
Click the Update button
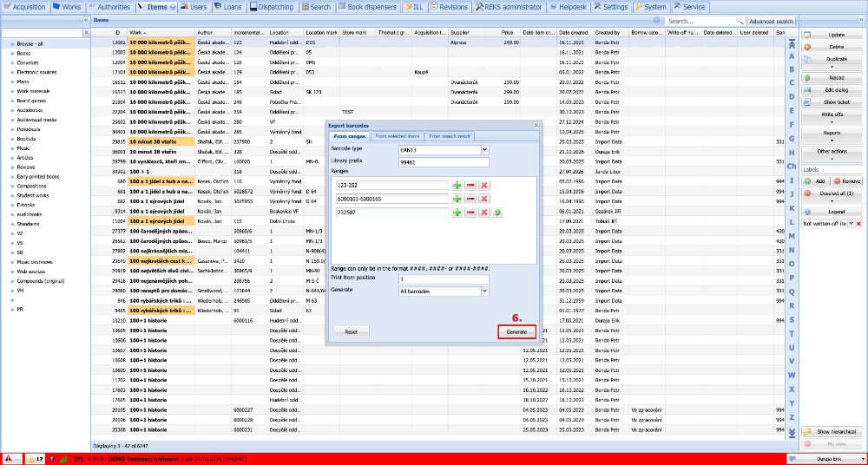(832, 35)
